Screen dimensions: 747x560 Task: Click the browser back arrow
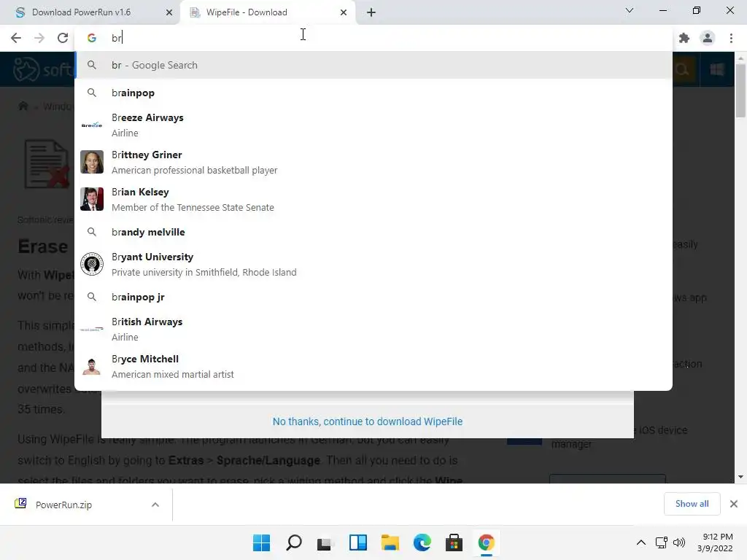pos(16,38)
